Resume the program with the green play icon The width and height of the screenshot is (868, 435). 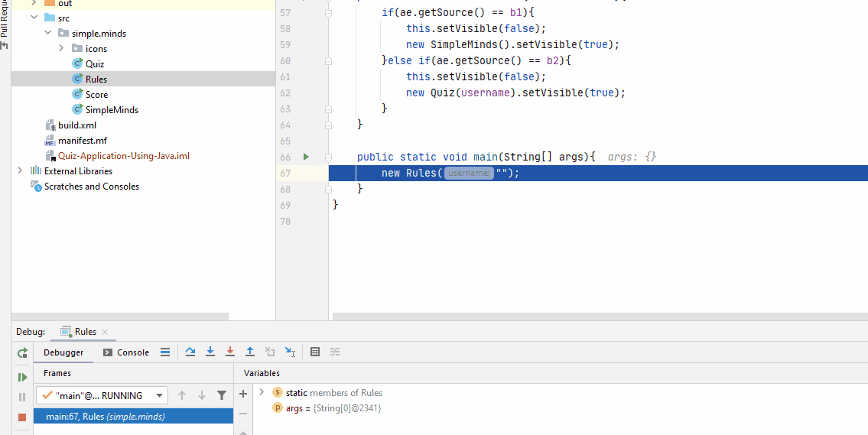(x=22, y=377)
